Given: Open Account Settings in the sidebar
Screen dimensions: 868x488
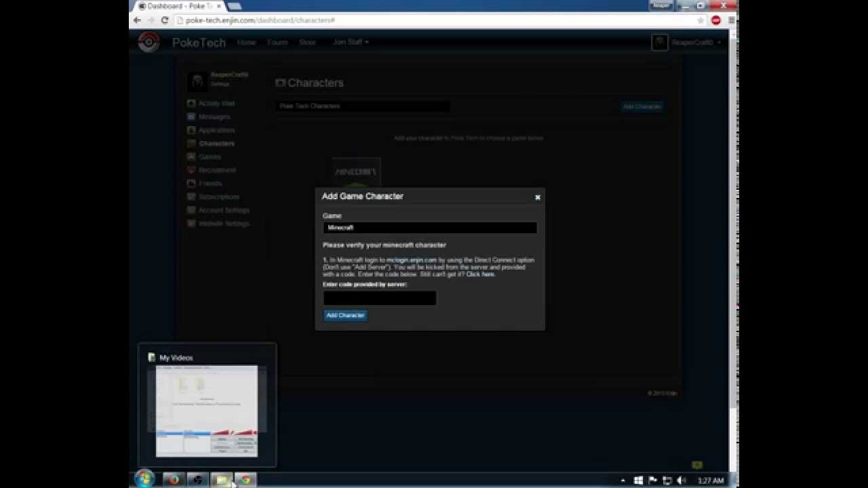Looking at the screenshot, I should [x=224, y=210].
